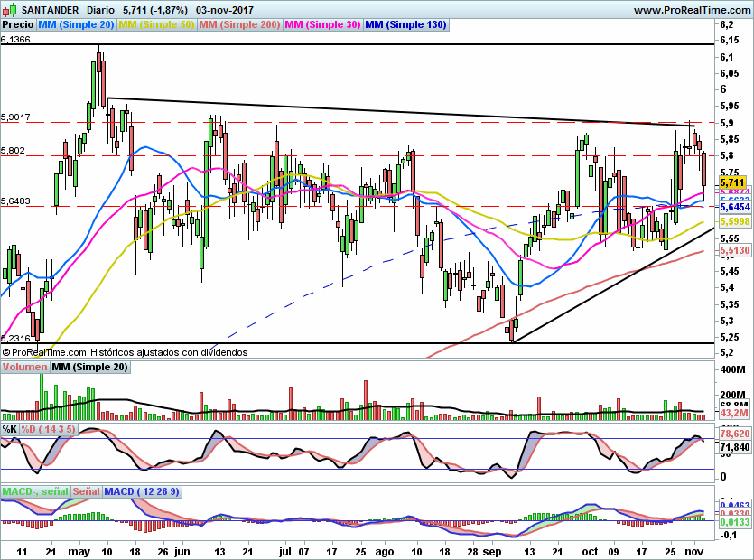The width and height of the screenshot is (754, 560).
Task: Click the 0,0133 MACD value tag
Action: click(735, 522)
